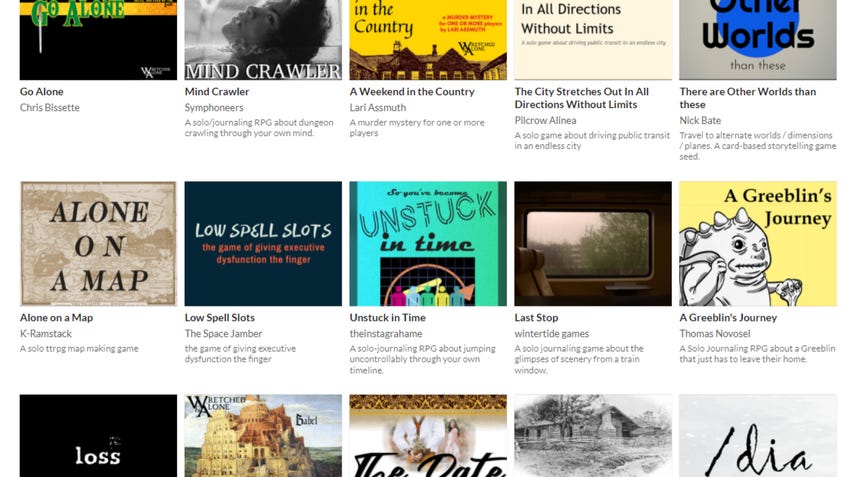Click There are Other Worlds than these title
Image resolution: width=848 pixels, height=477 pixels.
(747, 98)
